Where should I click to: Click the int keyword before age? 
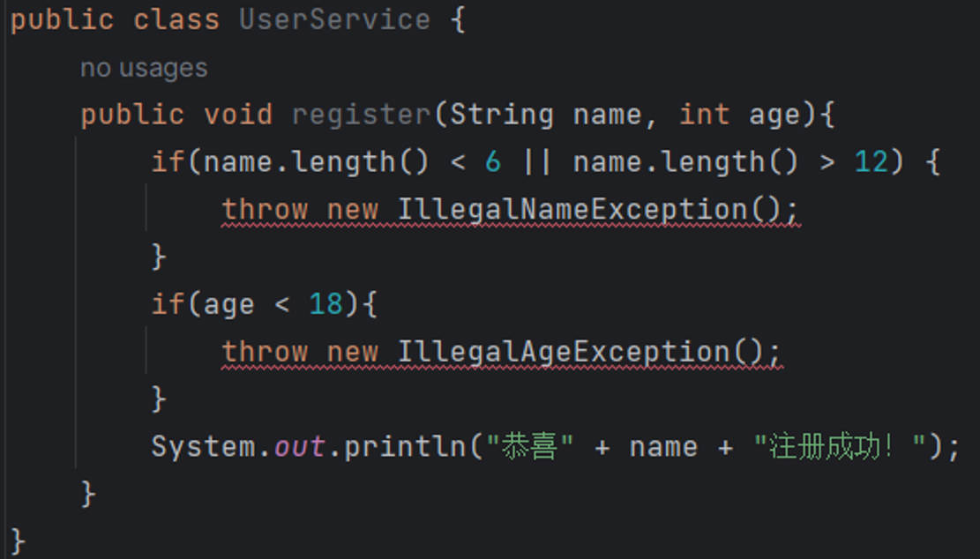tap(704, 115)
